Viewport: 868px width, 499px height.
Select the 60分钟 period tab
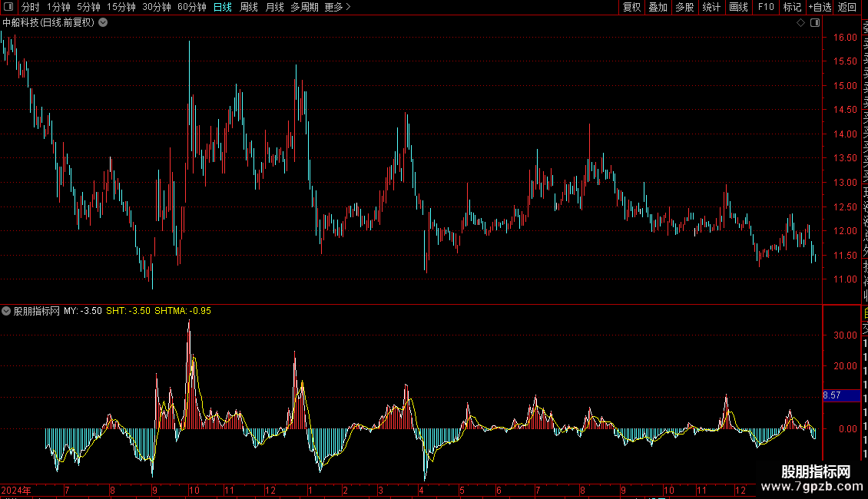pyautogui.click(x=192, y=7)
